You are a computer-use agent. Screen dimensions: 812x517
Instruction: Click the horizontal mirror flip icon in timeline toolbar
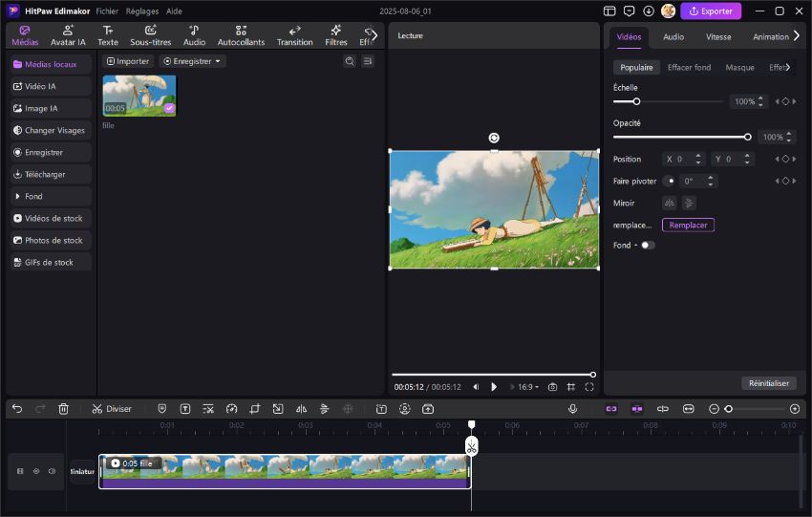coord(301,409)
